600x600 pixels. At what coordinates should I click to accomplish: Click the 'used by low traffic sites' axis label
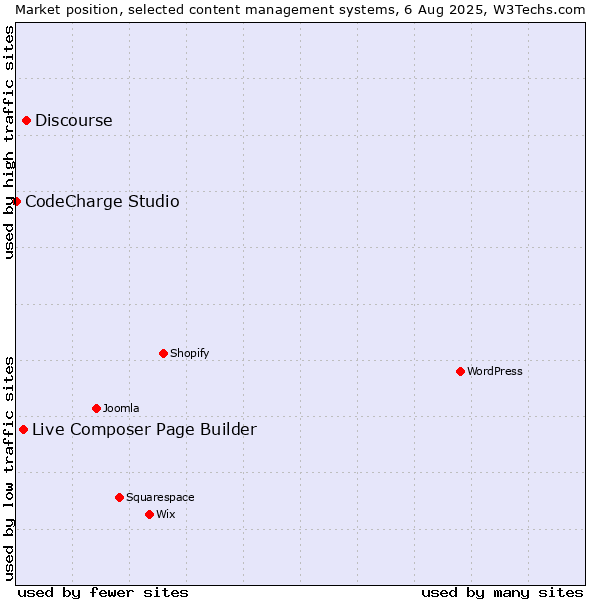tap(8, 469)
